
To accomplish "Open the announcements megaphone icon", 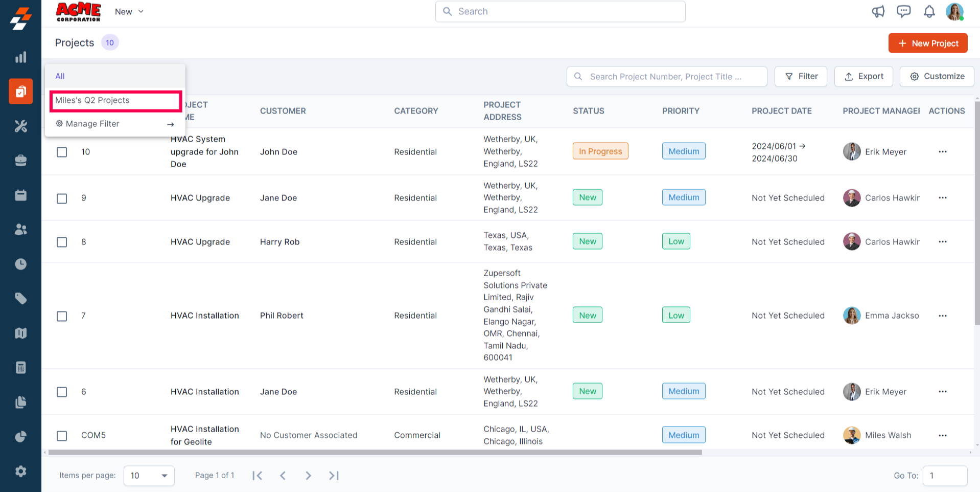I will 878,12.
